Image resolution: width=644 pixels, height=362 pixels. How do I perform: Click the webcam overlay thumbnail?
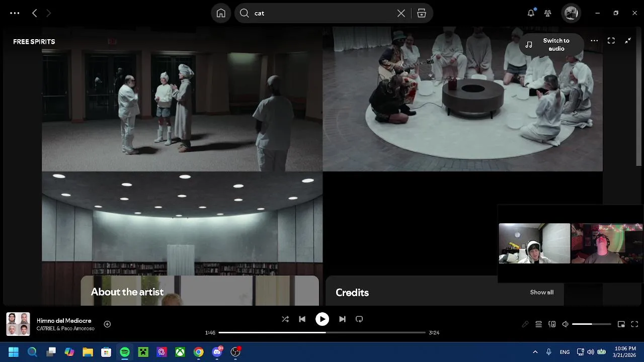(x=571, y=244)
